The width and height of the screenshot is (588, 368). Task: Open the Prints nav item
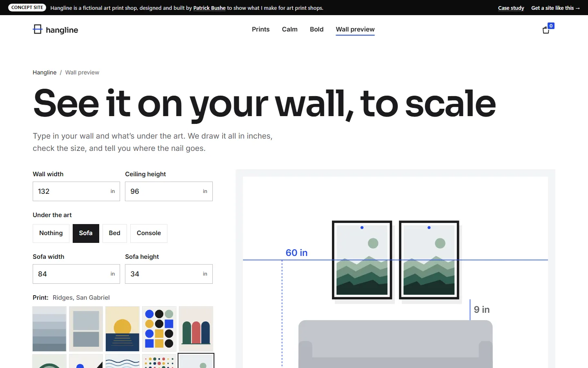(x=261, y=29)
